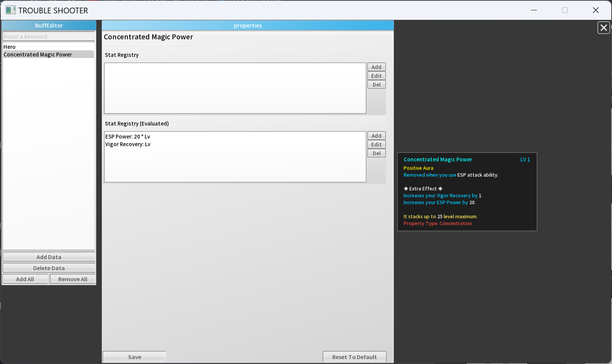The image size is (612, 364).
Task: Click Concentrated Magic Power properties heading
Action: click(x=148, y=37)
